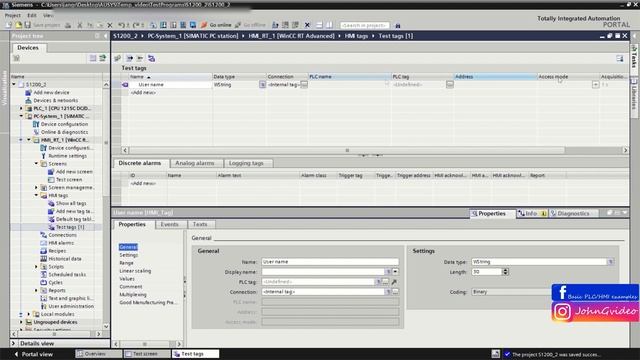Click Go online in the toolbar
Viewport: 640px width, 360px height.
pos(216,25)
